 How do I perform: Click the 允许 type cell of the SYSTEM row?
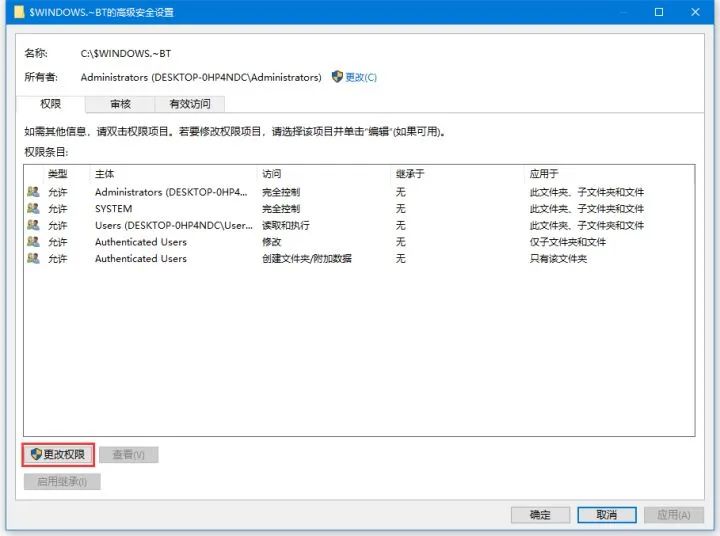(x=58, y=209)
